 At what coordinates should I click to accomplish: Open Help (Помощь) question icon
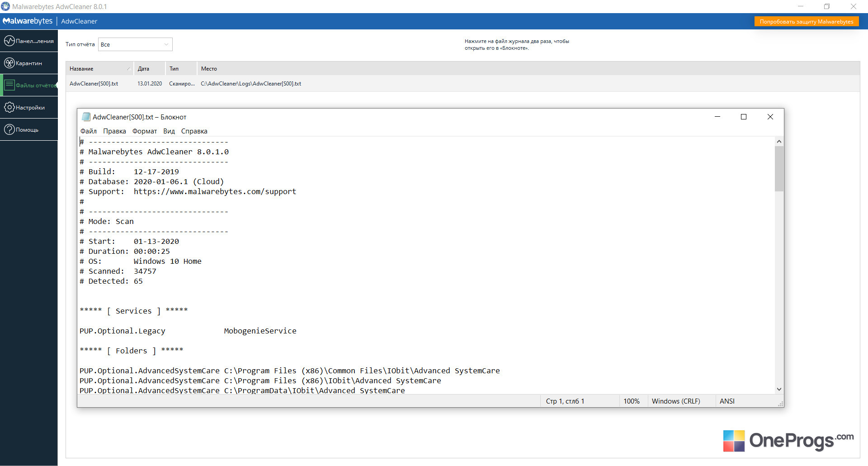(9, 129)
